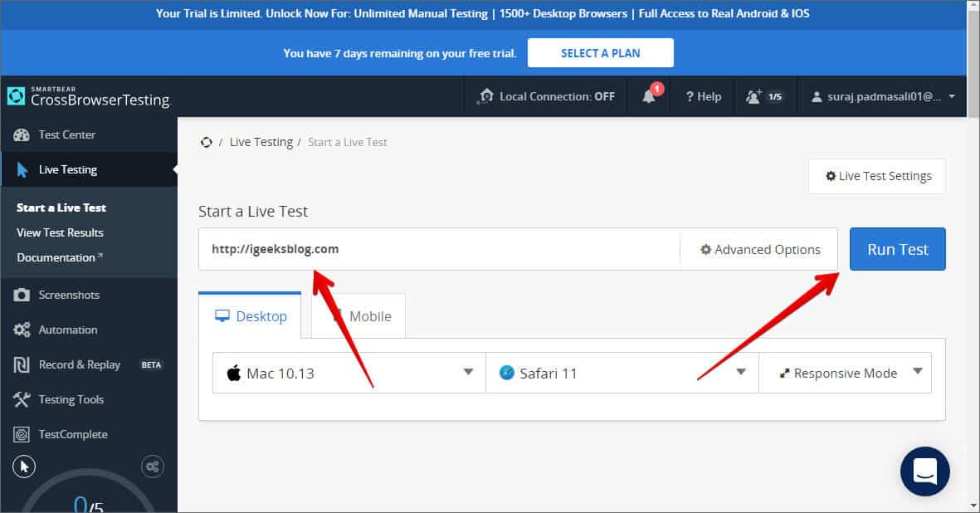This screenshot has width=980, height=513.
Task: Select Start a Live Test in sidebar
Action: (x=61, y=208)
